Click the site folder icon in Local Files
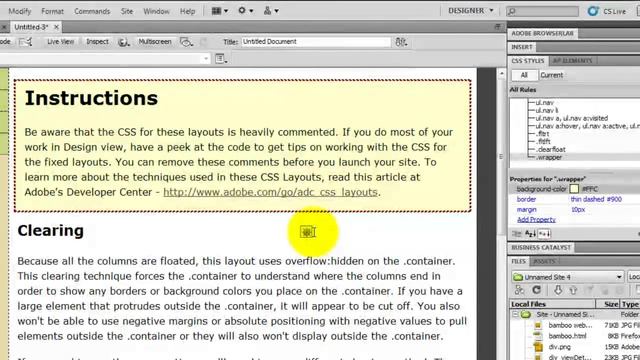Viewport: 640px width, 360px height. click(x=526, y=315)
